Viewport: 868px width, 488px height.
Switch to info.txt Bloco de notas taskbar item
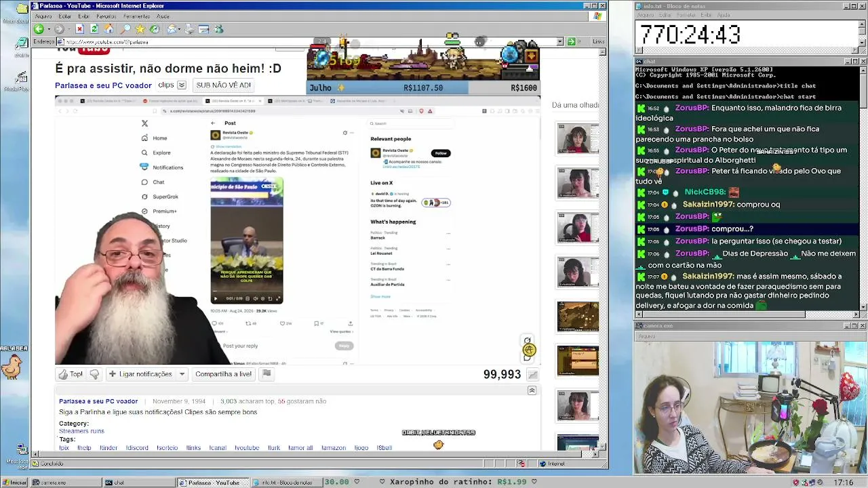pos(286,483)
